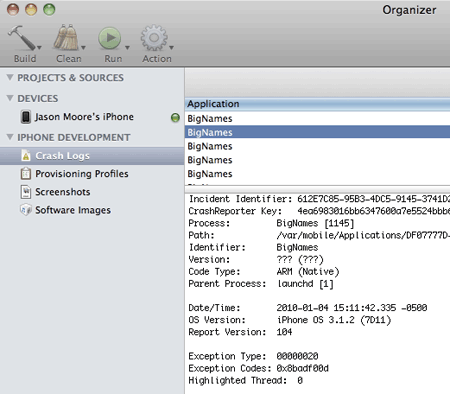Click the OS Version iPhone OS 3.1.2
Image resolution: width=450 pixels, height=394 pixels.
pyautogui.click(x=334, y=320)
